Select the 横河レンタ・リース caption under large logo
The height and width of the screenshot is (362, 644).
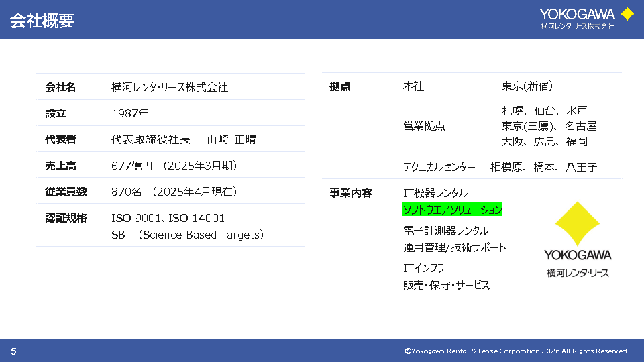pos(578,273)
